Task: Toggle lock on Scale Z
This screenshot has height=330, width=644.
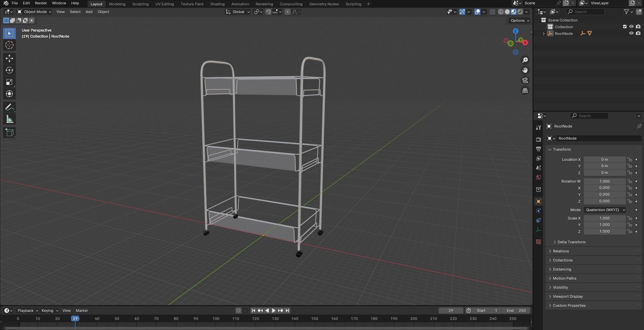Action: tap(630, 231)
